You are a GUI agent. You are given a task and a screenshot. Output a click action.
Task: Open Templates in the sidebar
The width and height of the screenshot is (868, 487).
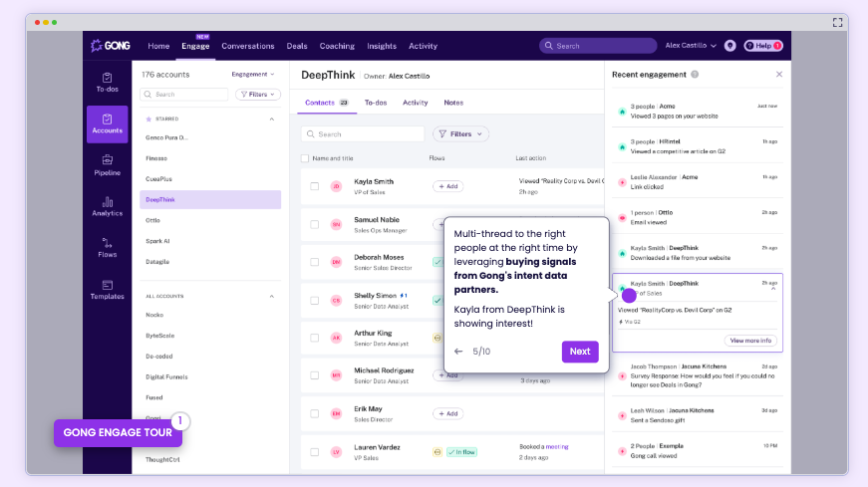point(108,290)
